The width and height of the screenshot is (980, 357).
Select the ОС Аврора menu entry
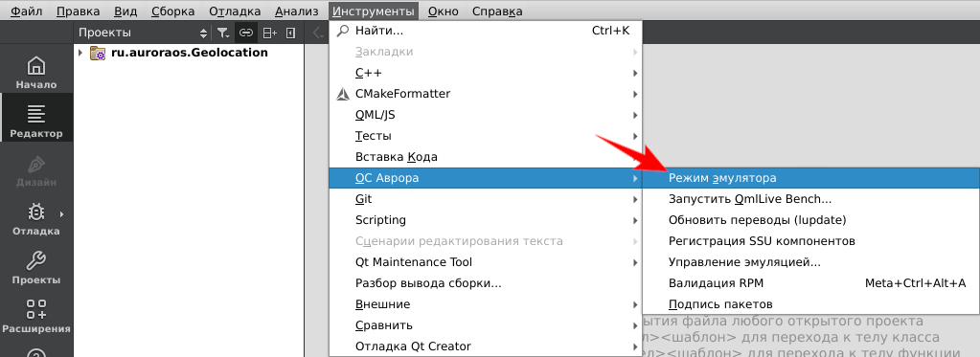[486, 178]
